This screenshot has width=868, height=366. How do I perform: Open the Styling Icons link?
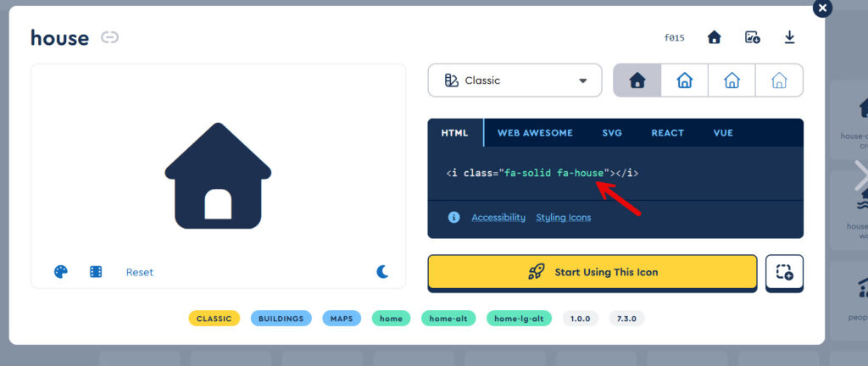(x=563, y=217)
